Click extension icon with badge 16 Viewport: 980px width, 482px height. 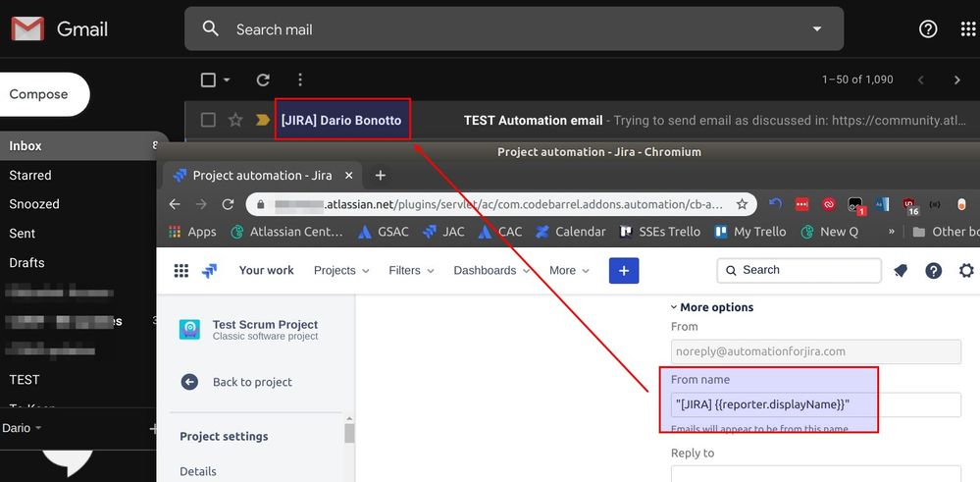tap(910, 206)
